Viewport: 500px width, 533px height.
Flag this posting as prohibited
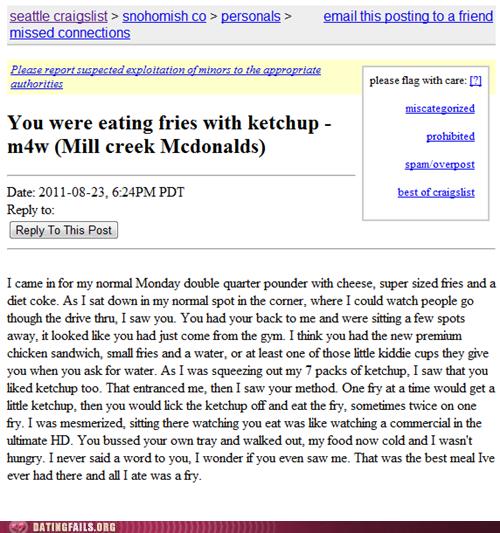coord(451,136)
